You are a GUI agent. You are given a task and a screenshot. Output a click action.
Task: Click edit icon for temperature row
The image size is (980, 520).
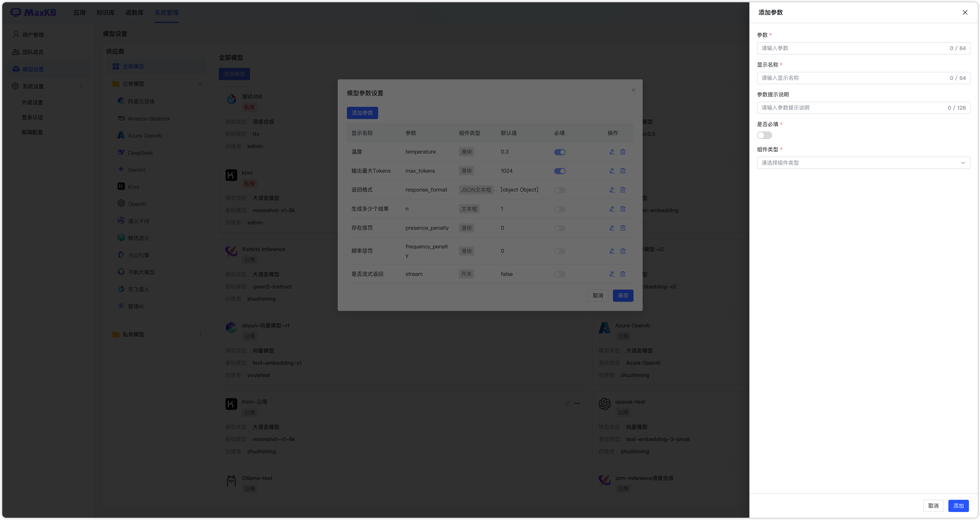click(x=612, y=152)
